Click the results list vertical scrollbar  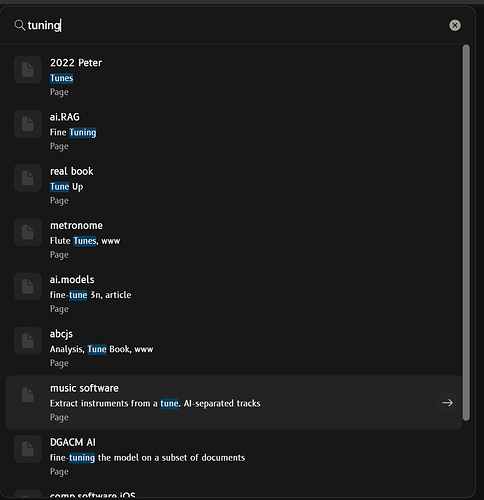click(x=466, y=233)
